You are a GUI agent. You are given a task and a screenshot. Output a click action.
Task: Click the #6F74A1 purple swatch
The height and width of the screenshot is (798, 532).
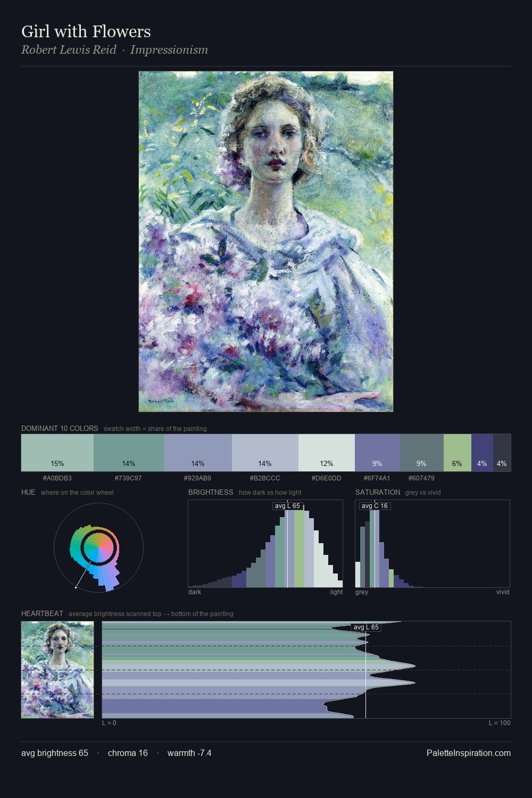[x=377, y=453]
